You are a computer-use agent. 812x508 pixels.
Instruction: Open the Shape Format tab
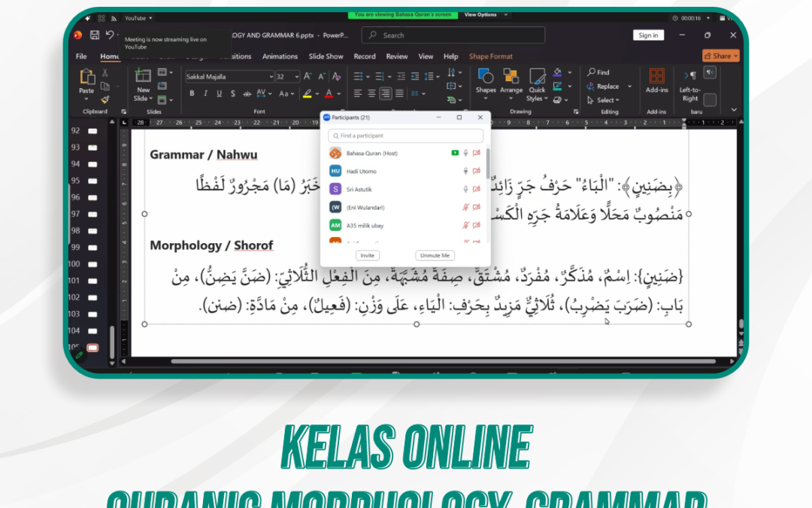click(x=490, y=56)
